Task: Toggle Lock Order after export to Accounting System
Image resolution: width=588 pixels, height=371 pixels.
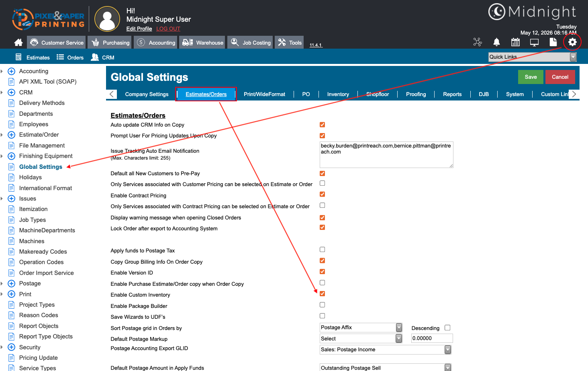Action: pyautogui.click(x=322, y=227)
